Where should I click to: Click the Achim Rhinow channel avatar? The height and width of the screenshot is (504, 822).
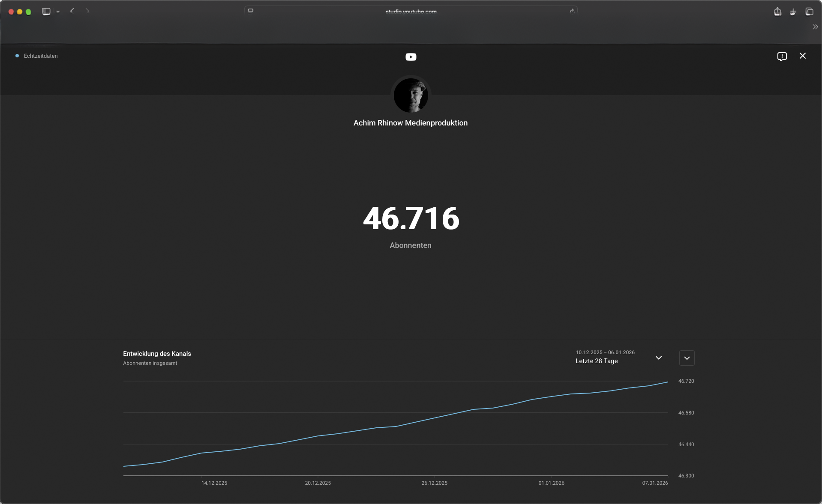click(411, 95)
